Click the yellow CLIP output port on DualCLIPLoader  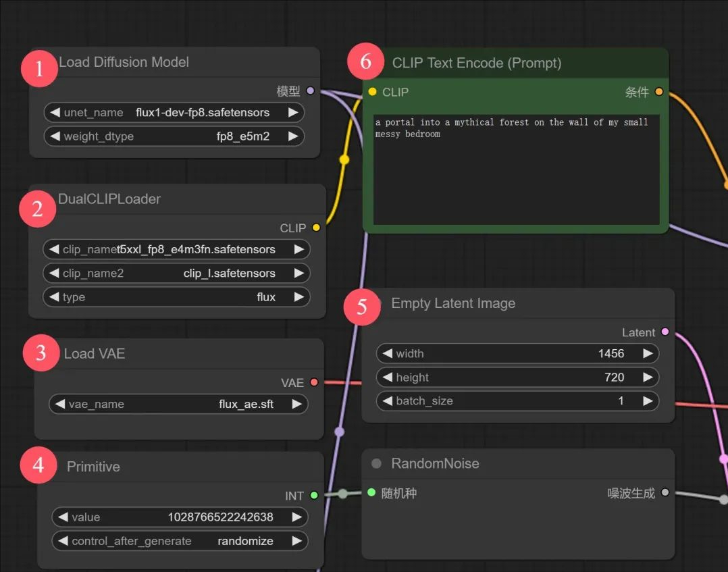coord(316,228)
